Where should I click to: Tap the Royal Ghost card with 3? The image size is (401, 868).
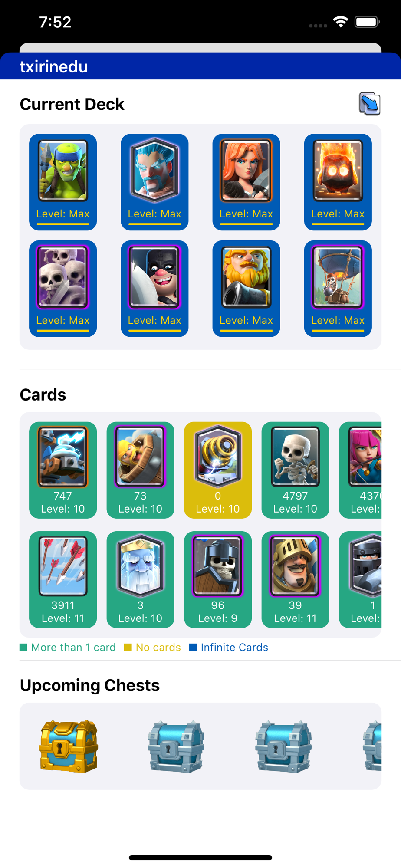pos(140,579)
